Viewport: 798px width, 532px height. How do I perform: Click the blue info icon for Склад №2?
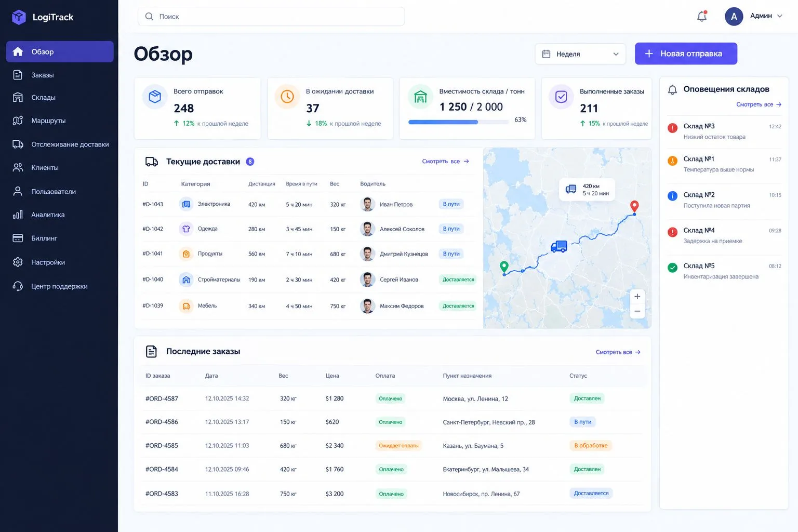click(x=672, y=196)
